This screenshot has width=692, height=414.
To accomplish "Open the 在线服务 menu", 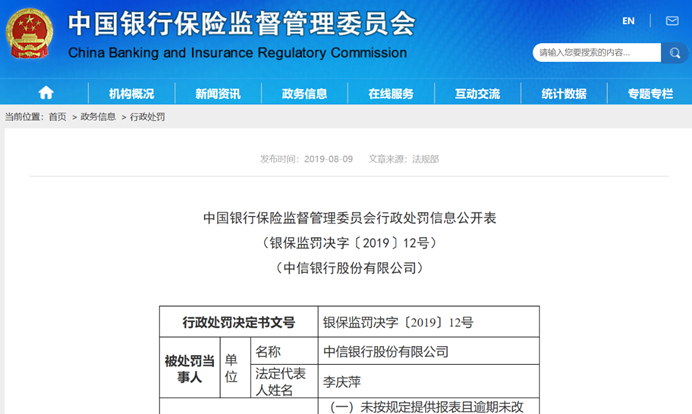I will [391, 94].
